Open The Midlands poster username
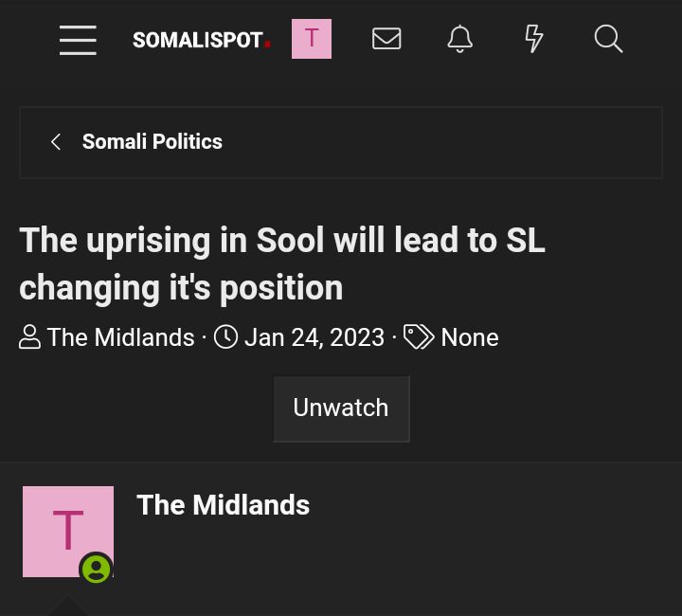Viewport: 682px width, 616px height. tap(224, 505)
